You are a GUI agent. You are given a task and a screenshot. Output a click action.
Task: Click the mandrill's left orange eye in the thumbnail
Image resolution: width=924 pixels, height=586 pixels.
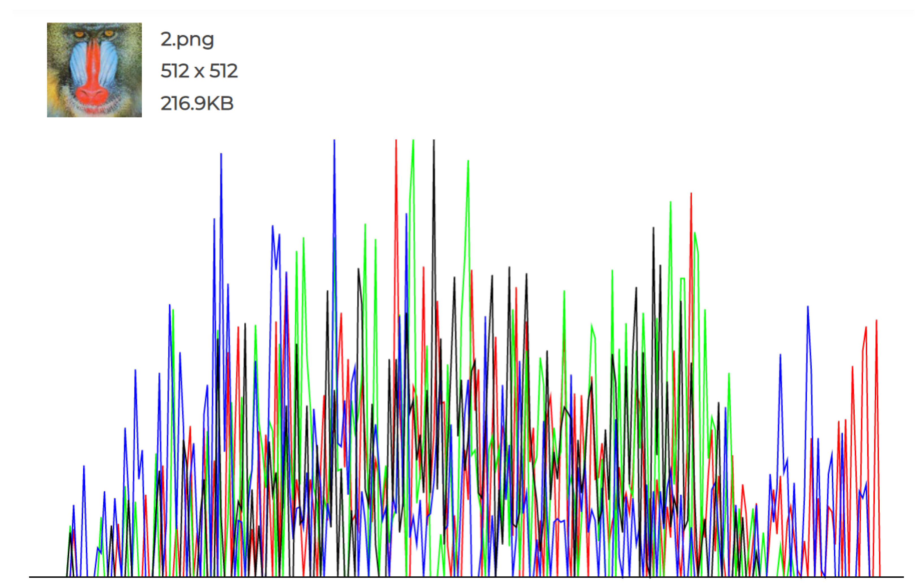80,34
